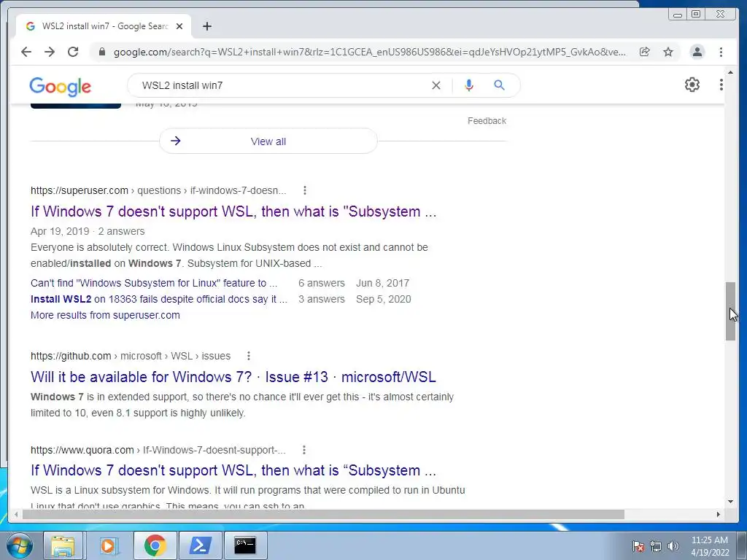Submit search with magnifier icon
This screenshot has height=560, width=747.
click(x=499, y=85)
